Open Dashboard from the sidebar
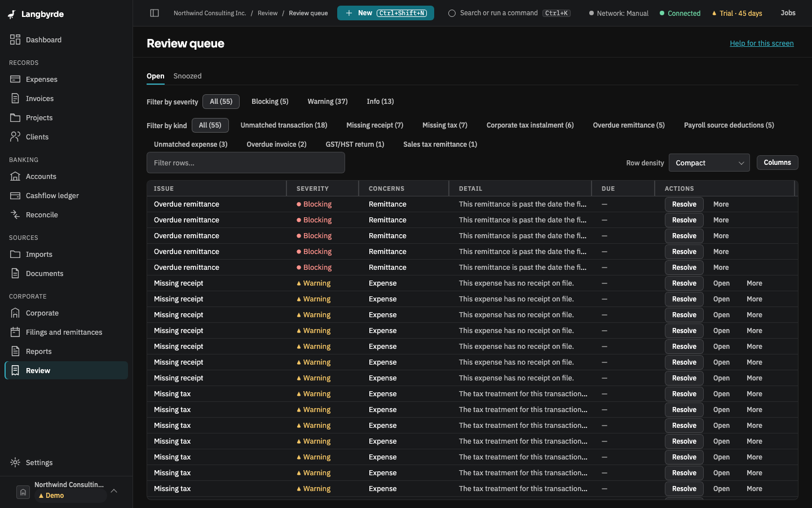Image resolution: width=812 pixels, height=508 pixels. pos(66,40)
